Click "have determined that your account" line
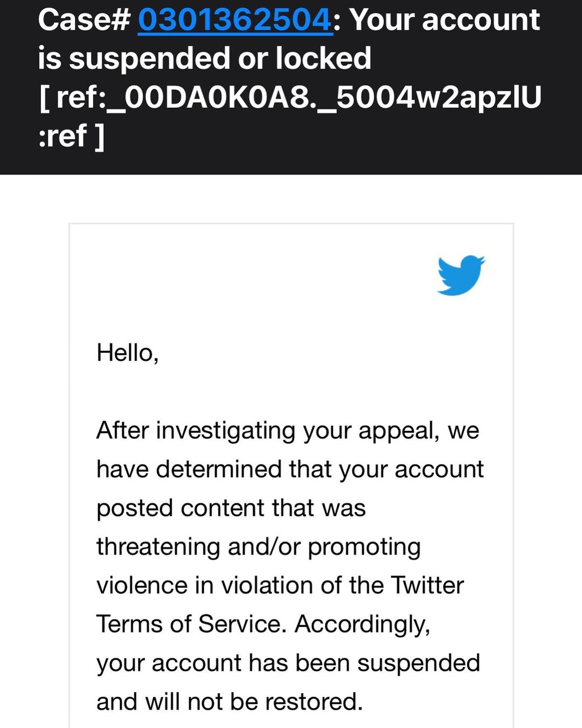This screenshot has height=728, width=582. click(290, 469)
